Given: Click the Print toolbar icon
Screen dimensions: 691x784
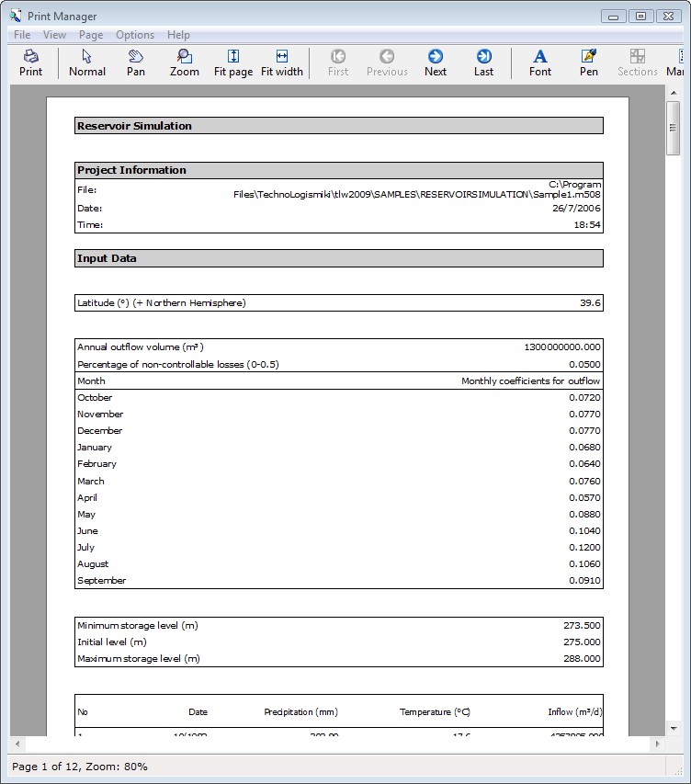Looking at the screenshot, I should pyautogui.click(x=30, y=62).
